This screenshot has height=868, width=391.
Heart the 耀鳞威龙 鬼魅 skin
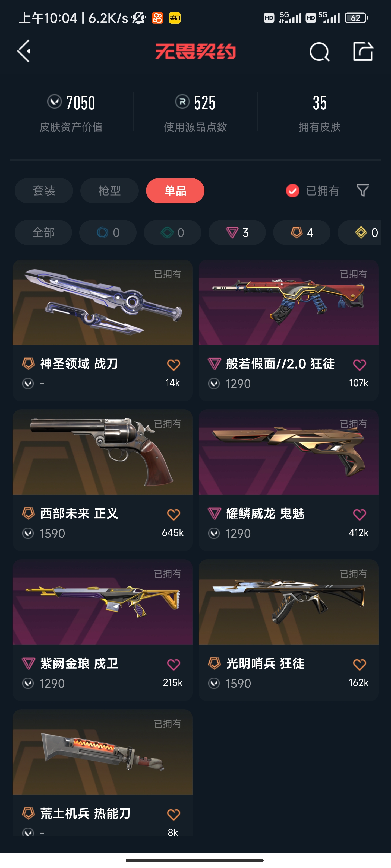coord(359,515)
